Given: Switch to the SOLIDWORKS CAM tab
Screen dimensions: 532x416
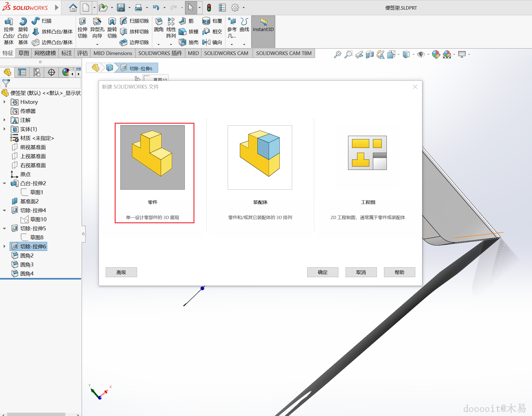Looking at the screenshot, I should click(x=226, y=53).
